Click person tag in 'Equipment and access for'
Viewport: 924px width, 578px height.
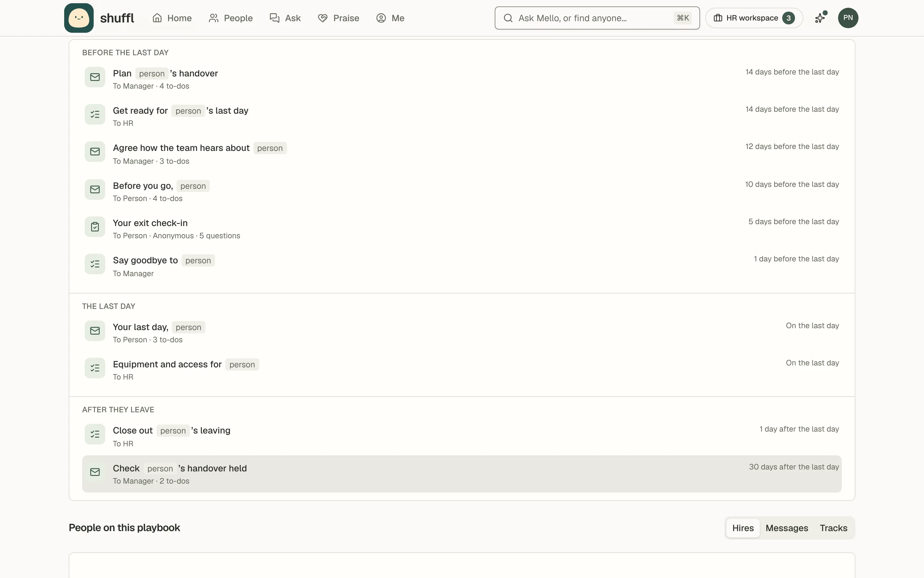(242, 364)
